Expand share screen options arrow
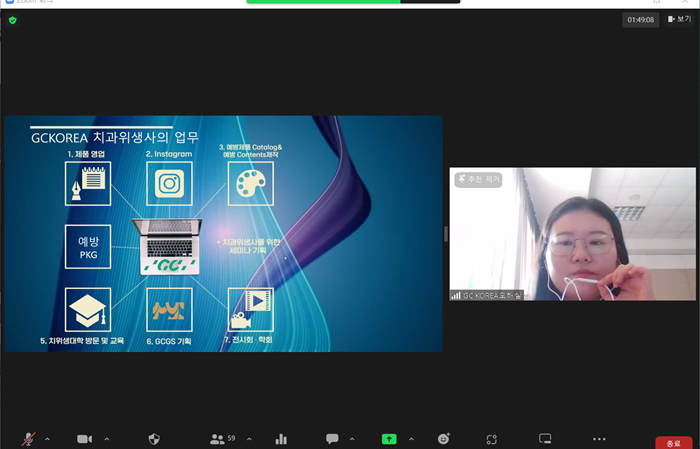The image size is (700, 449). (411, 439)
